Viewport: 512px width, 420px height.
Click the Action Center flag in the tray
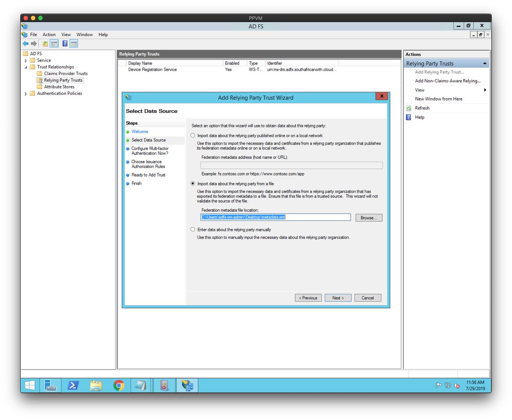[439, 385]
